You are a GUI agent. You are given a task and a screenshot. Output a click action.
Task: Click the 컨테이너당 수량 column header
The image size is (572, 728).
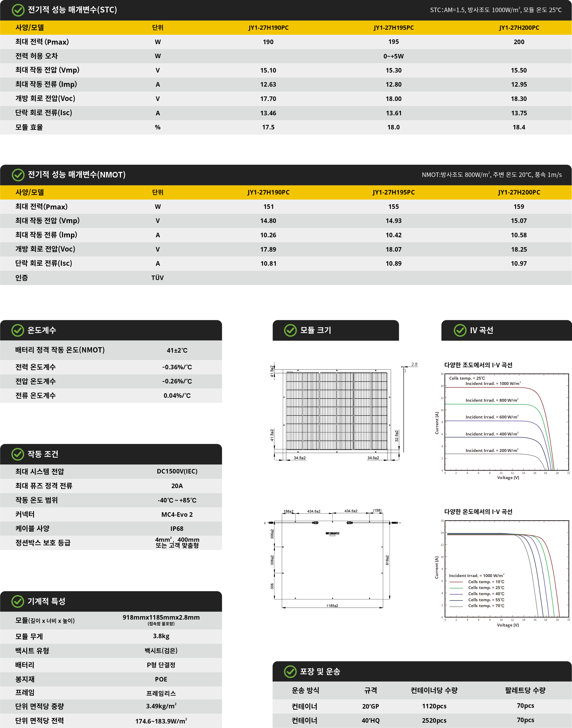434,690
